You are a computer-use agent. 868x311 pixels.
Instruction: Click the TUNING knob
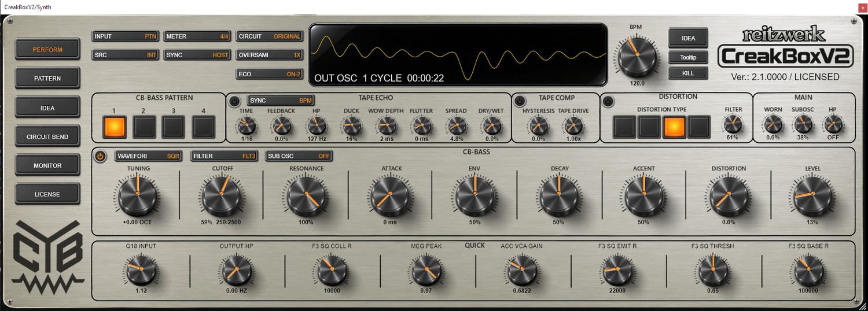point(138,194)
